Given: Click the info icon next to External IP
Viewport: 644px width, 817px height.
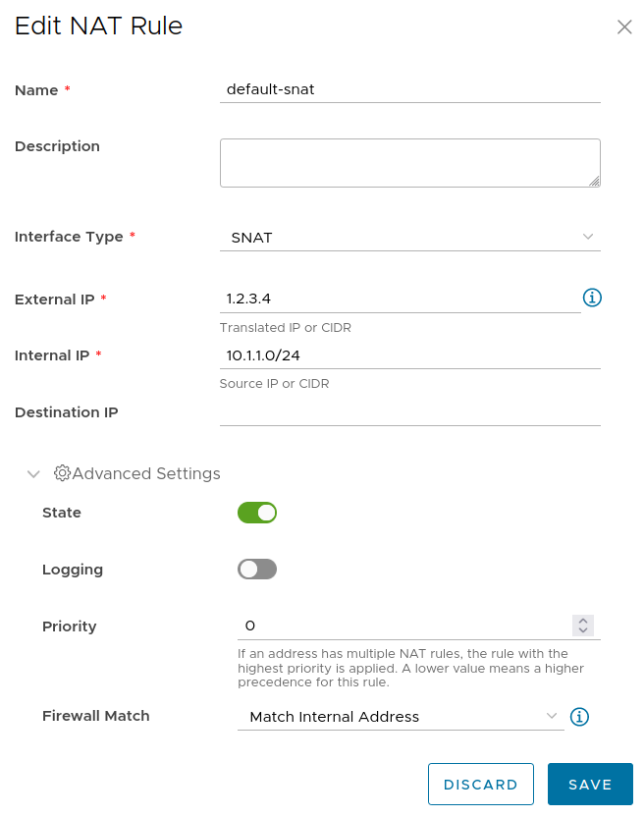Looking at the screenshot, I should 592,298.
